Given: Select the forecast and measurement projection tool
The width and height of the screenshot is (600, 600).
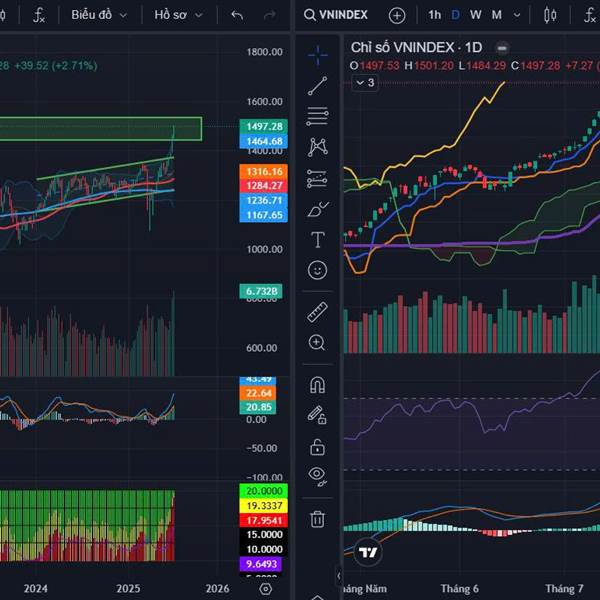Looking at the screenshot, I should tap(317, 179).
